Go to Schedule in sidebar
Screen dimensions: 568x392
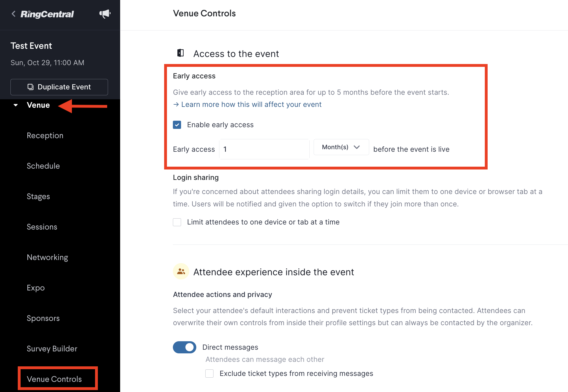43,166
